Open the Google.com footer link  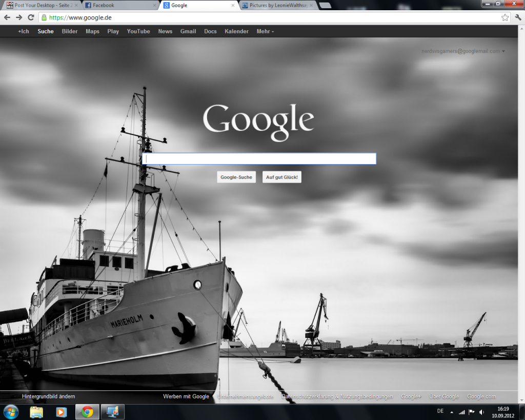coord(481,396)
